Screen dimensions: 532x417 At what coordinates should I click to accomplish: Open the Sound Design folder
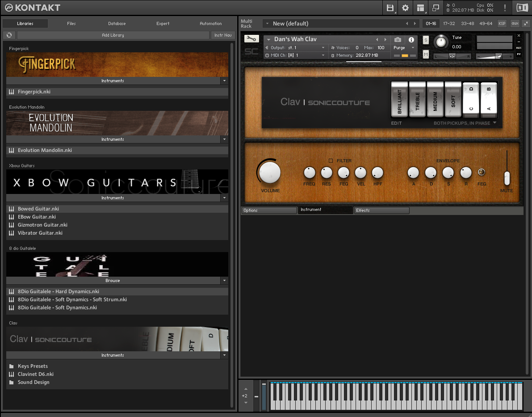[117, 383]
